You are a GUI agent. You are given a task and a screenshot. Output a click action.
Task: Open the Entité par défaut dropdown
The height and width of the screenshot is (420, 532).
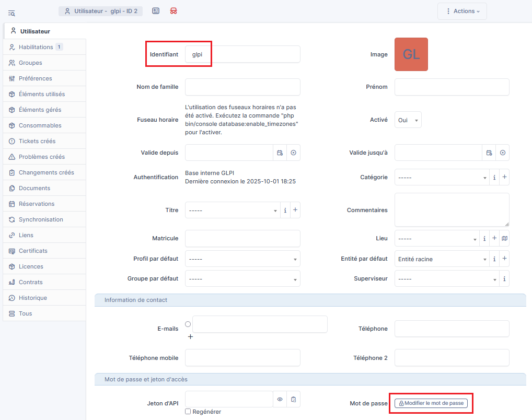442,259
